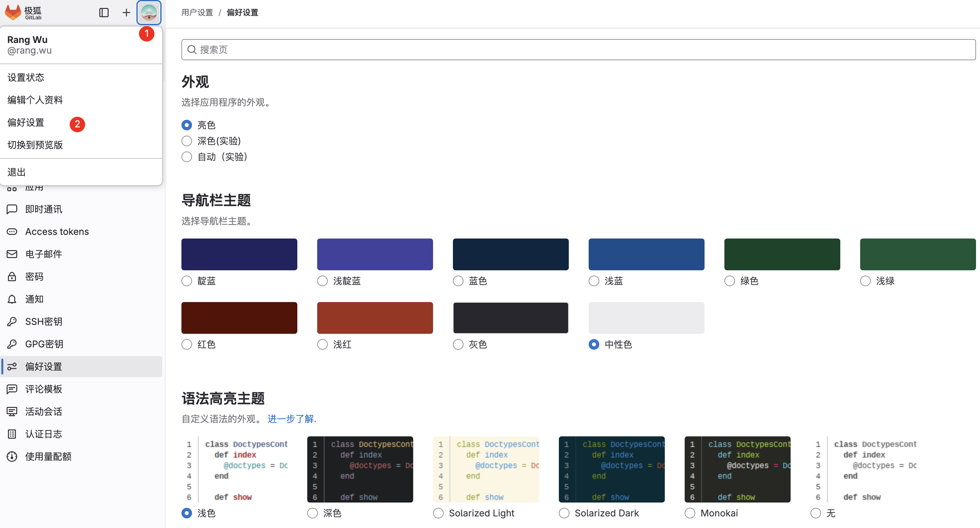Image resolution: width=980 pixels, height=528 pixels.
Task: Select 深色(实验) appearance mode
Action: click(x=187, y=141)
